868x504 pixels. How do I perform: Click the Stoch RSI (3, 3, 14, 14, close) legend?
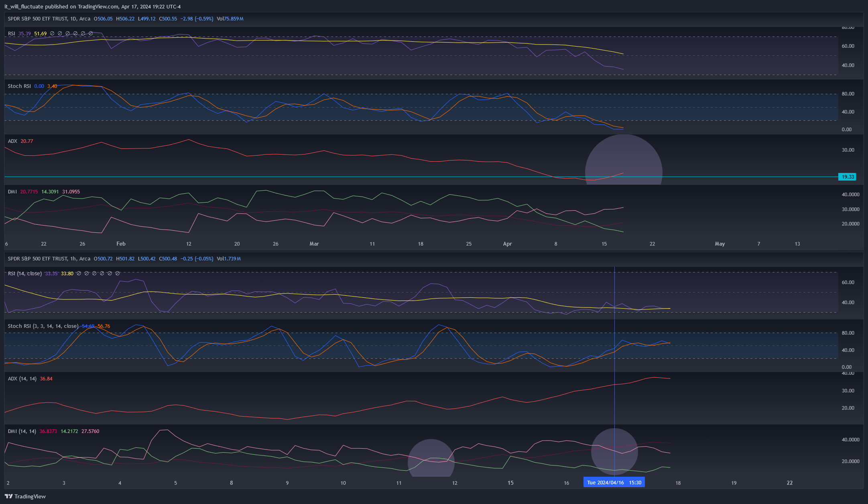coord(43,326)
